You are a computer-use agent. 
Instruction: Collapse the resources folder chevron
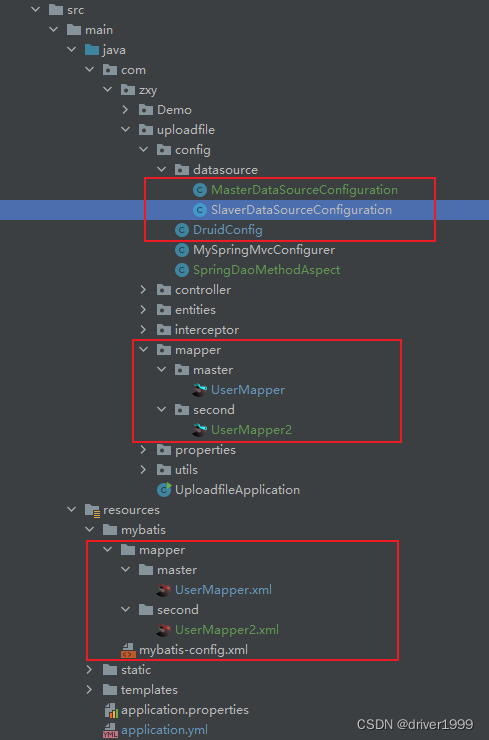tap(71, 510)
